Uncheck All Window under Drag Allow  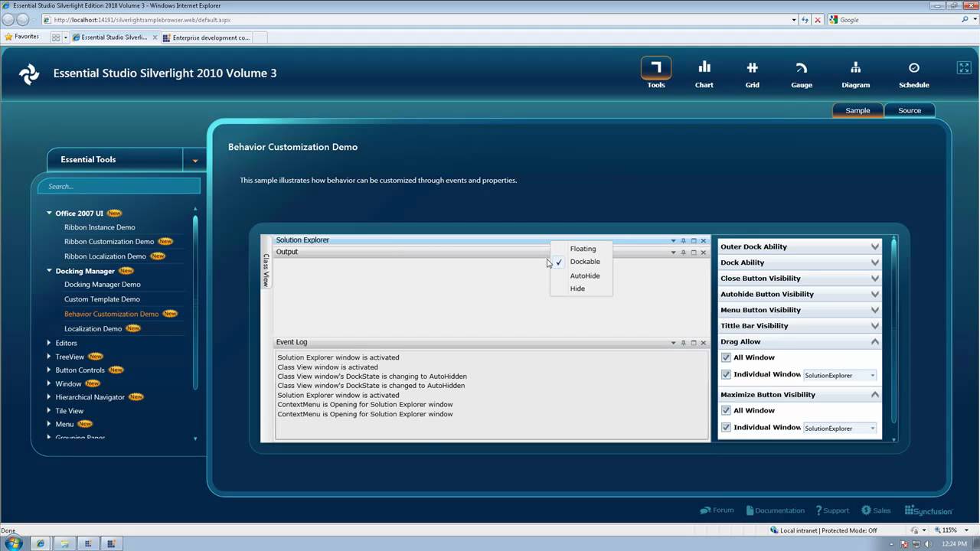click(x=726, y=357)
